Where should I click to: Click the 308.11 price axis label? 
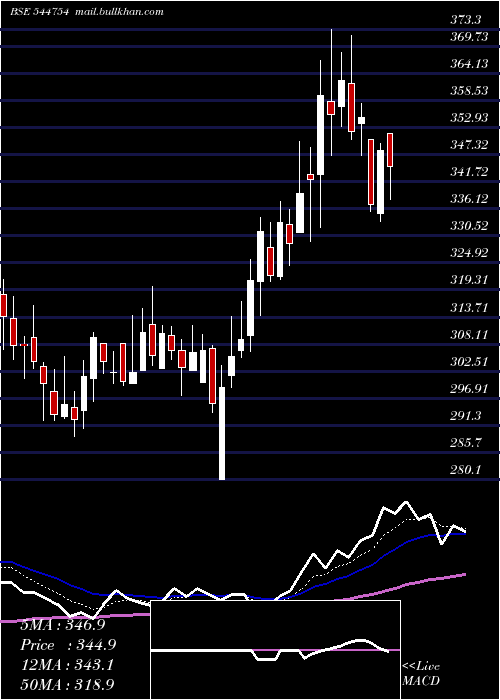tap(469, 334)
